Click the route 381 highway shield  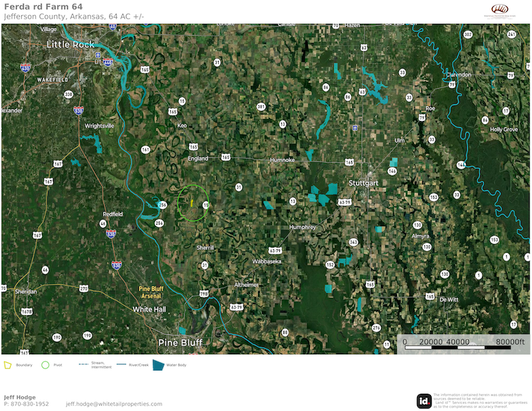click(x=261, y=106)
